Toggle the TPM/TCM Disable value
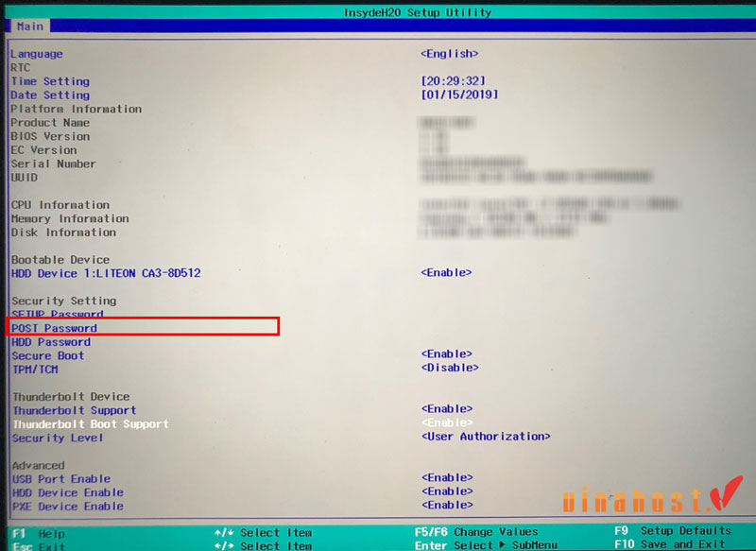The height and width of the screenshot is (551, 756). [450, 368]
